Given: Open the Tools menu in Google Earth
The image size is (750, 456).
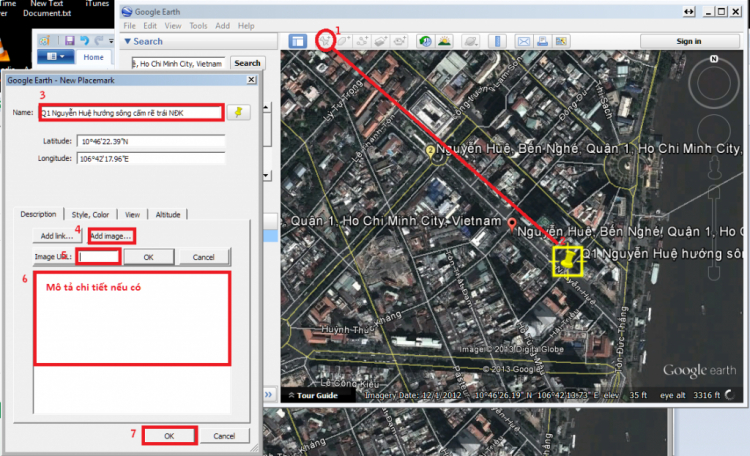Looking at the screenshot, I should tap(198, 26).
